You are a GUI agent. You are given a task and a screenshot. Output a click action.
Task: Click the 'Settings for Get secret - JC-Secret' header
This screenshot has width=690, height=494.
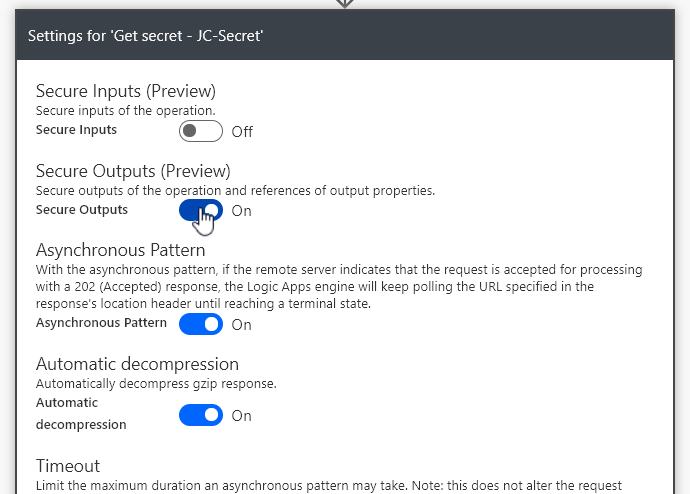[x=146, y=36]
